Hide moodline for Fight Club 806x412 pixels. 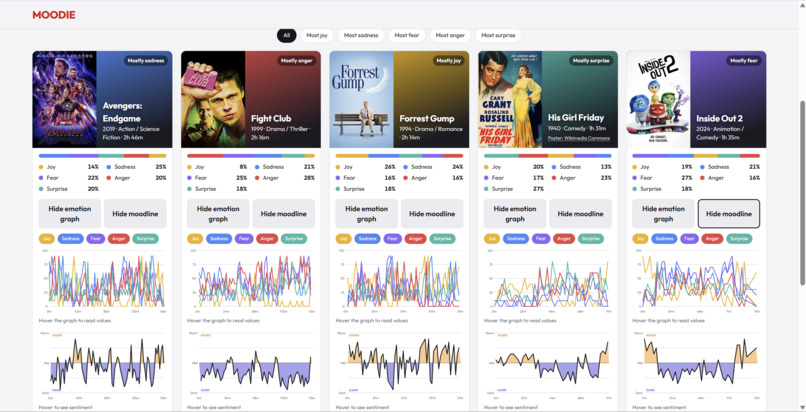[284, 214]
